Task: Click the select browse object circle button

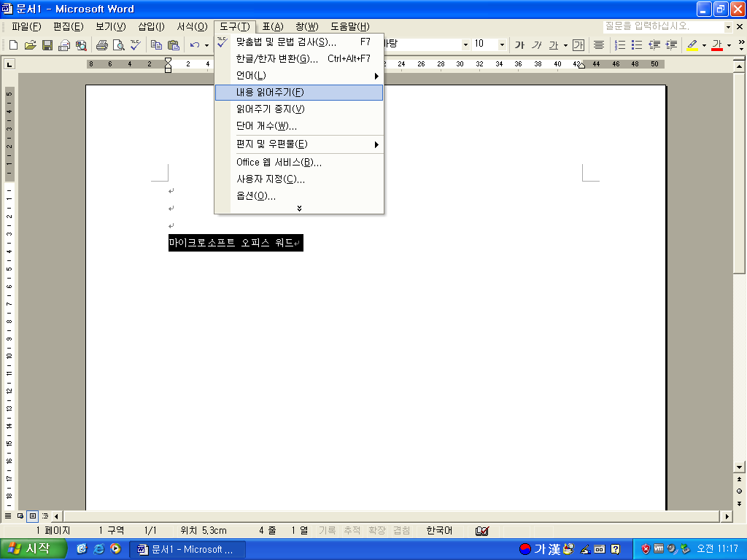Action: [x=739, y=491]
